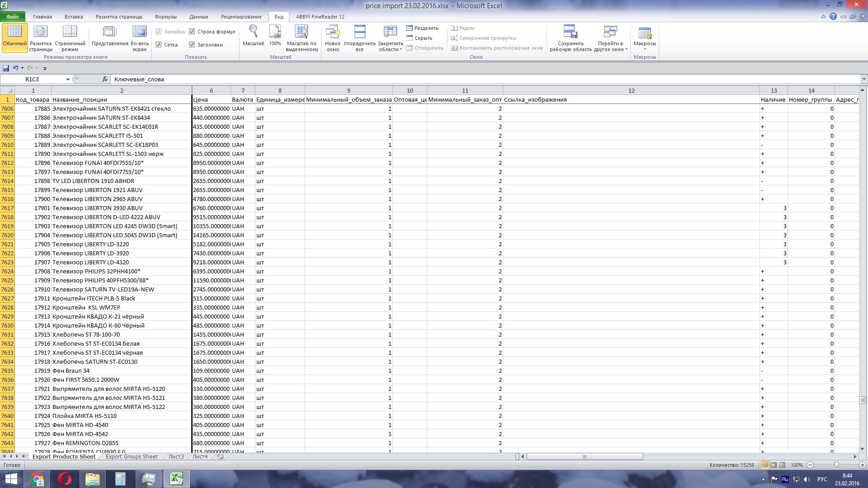Screen dimensions: 868x488
Task: Click the fx insert function icon
Action: (105, 79)
